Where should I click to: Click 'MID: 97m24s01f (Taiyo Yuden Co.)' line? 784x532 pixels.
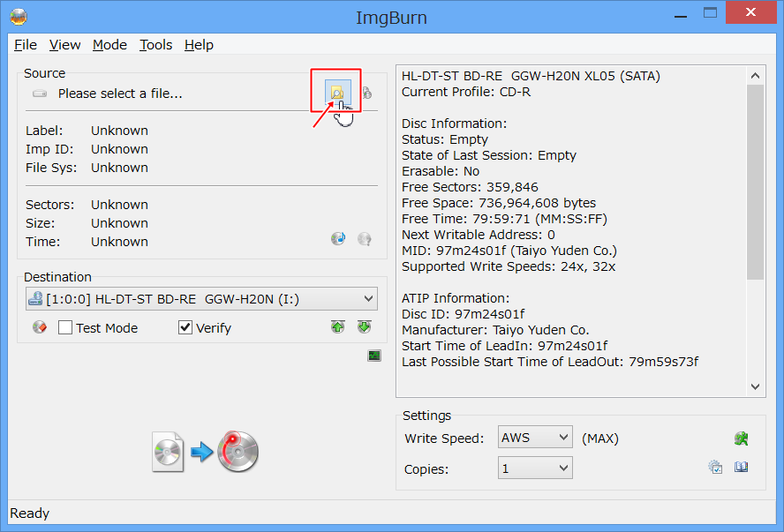pyautogui.click(x=509, y=251)
